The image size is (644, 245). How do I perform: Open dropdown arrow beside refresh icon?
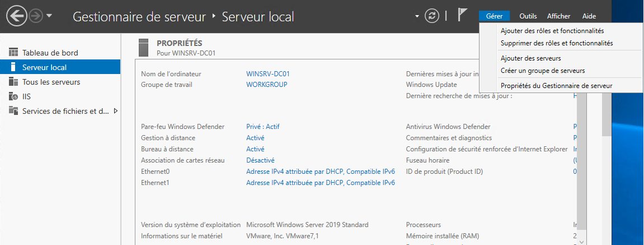(417, 16)
